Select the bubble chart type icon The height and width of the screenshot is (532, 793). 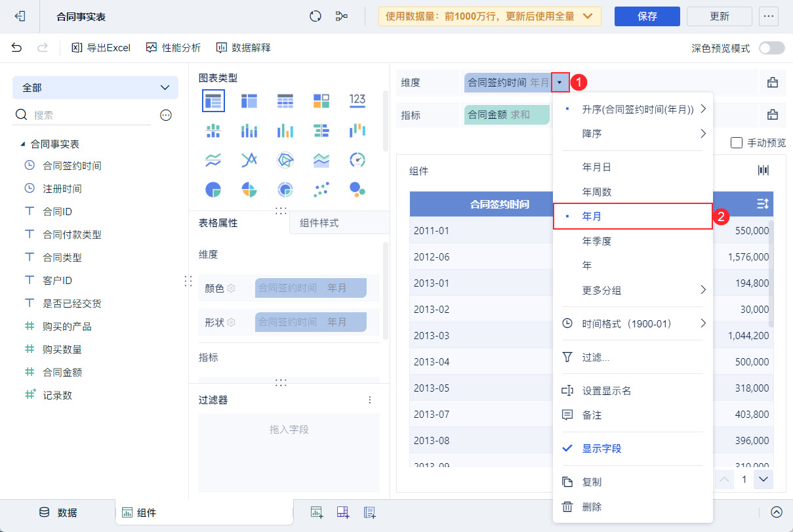click(357, 190)
